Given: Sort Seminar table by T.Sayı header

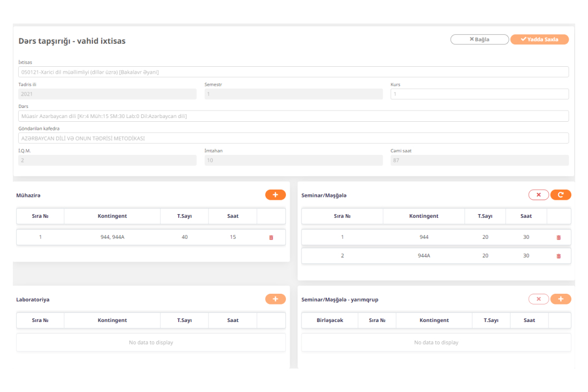Looking at the screenshot, I should (x=485, y=216).
